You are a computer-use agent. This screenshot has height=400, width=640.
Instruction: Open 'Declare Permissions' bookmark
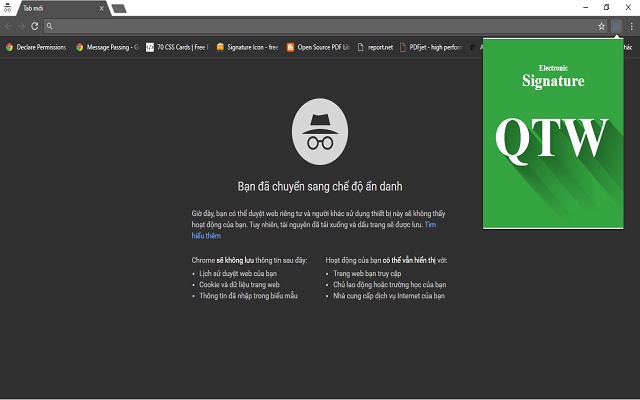coord(36,47)
